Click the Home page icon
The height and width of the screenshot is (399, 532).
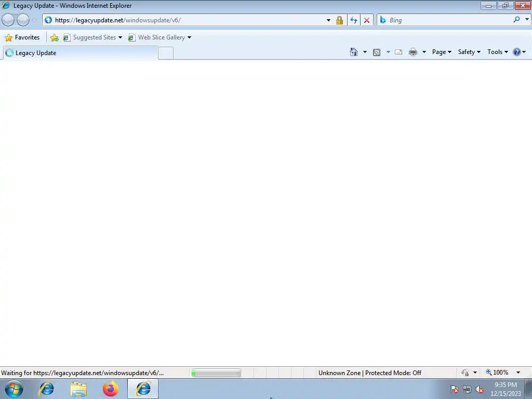(353, 52)
